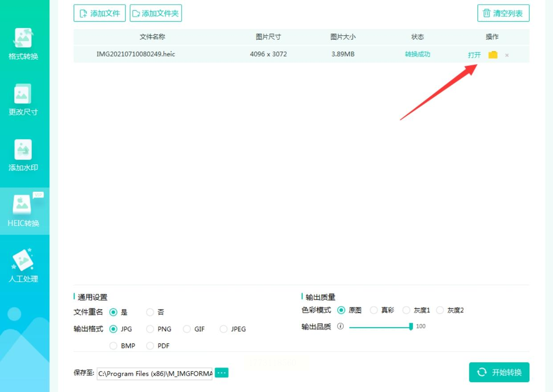Choose JPEG output format
This screenshot has width=553, height=392.
click(x=224, y=329)
